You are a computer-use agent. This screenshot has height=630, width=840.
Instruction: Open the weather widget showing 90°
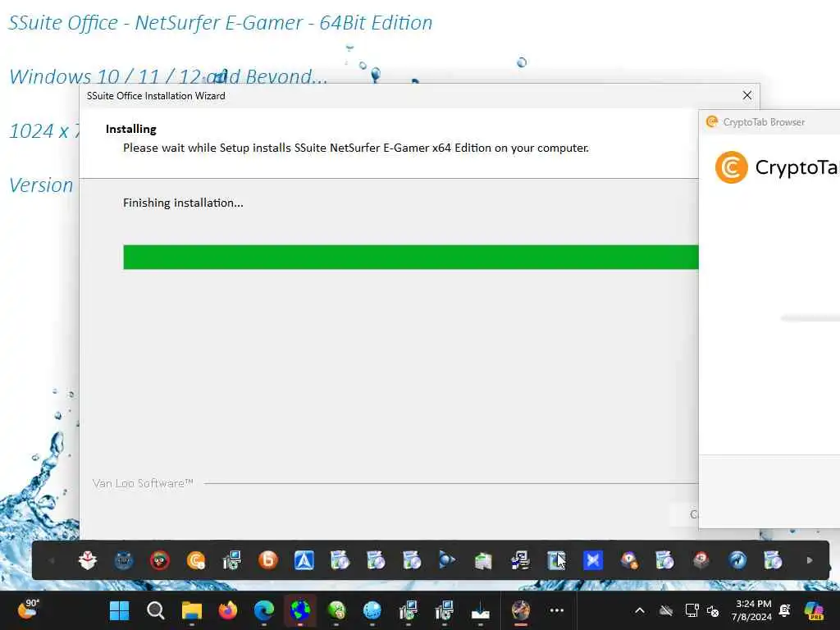tap(29, 609)
